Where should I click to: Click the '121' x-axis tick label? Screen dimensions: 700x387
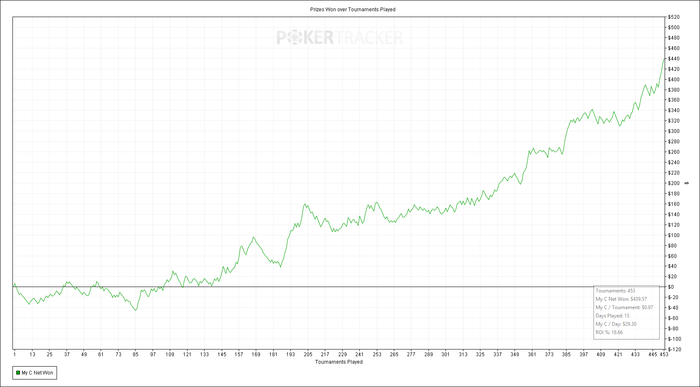[187, 354]
